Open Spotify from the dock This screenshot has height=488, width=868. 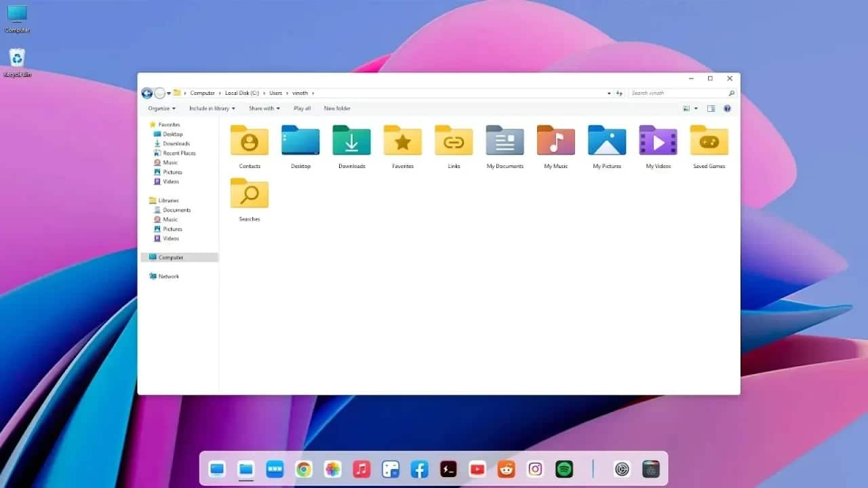pyautogui.click(x=564, y=469)
